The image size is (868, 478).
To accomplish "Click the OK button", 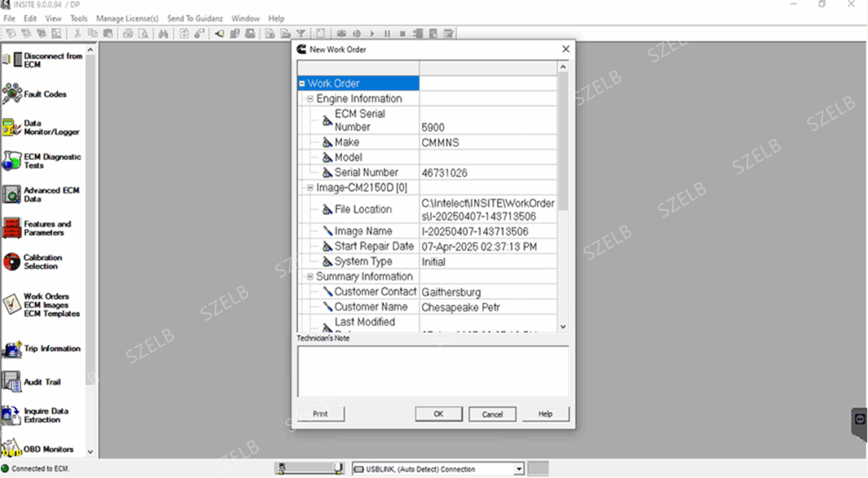I will (x=439, y=414).
